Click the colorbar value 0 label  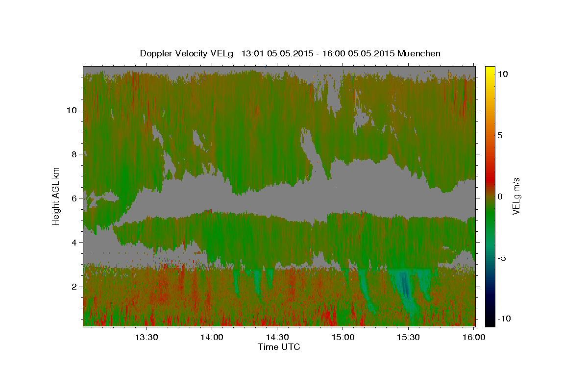[500, 196]
